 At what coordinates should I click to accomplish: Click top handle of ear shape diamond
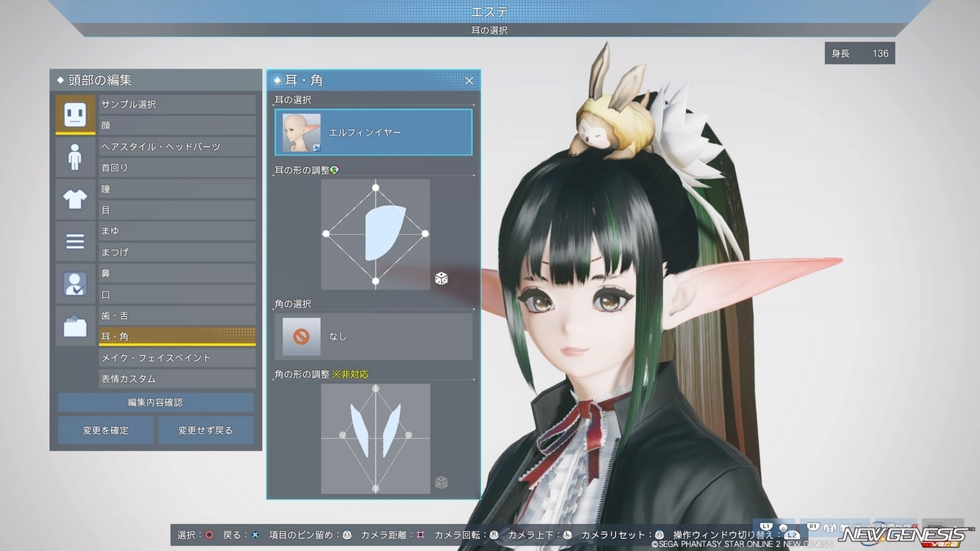coord(376,188)
